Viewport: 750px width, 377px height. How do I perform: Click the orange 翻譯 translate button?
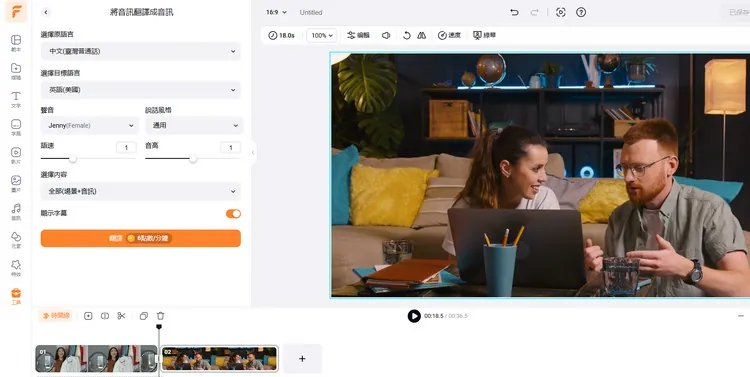tap(141, 238)
